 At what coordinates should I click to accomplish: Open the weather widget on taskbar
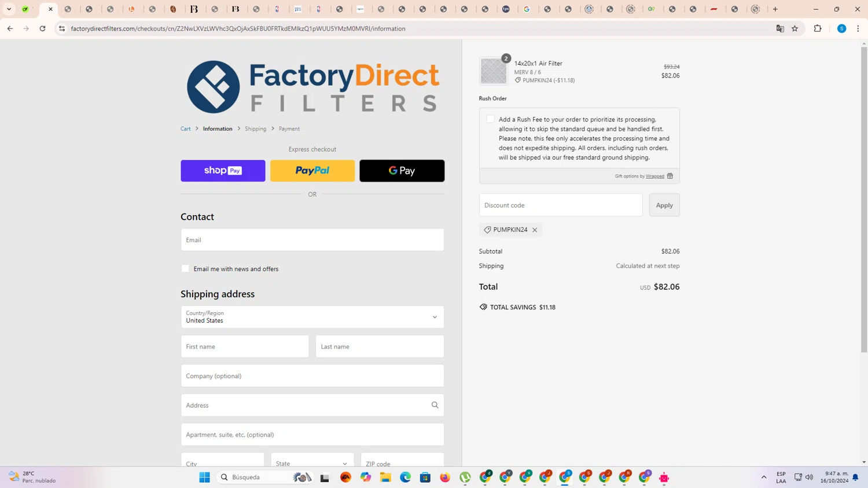click(32, 477)
